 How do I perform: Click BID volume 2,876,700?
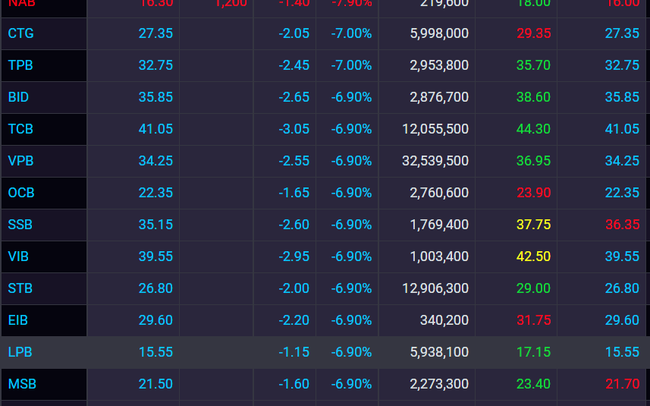(439, 97)
